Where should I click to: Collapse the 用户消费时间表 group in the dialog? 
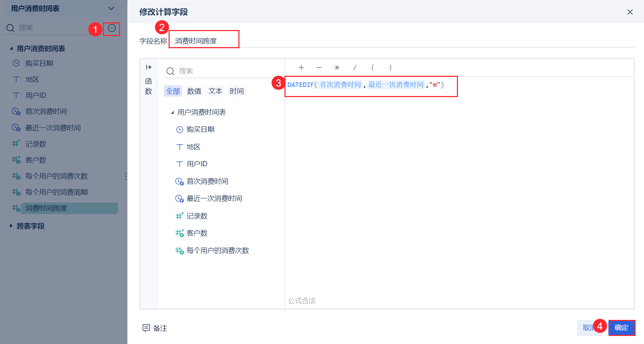click(x=172, y=112)
